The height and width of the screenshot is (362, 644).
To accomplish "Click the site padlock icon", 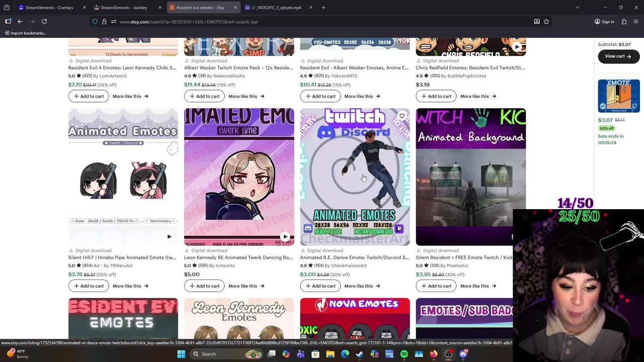I will [104, 22].
